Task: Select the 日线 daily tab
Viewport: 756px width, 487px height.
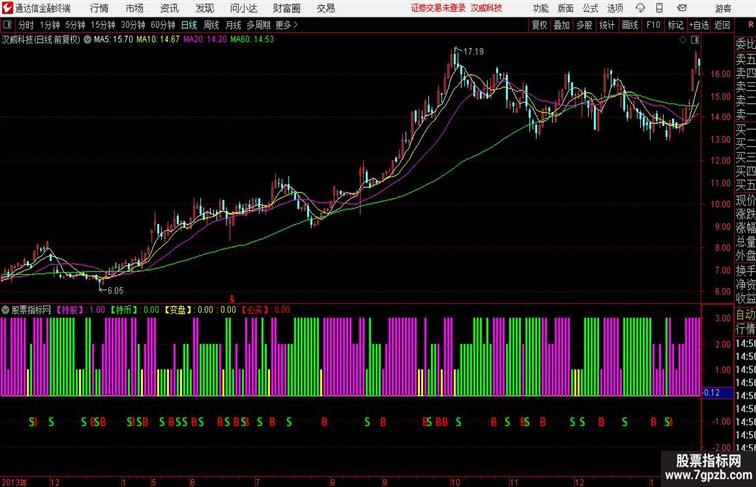Action: click(x=189, y=25)
